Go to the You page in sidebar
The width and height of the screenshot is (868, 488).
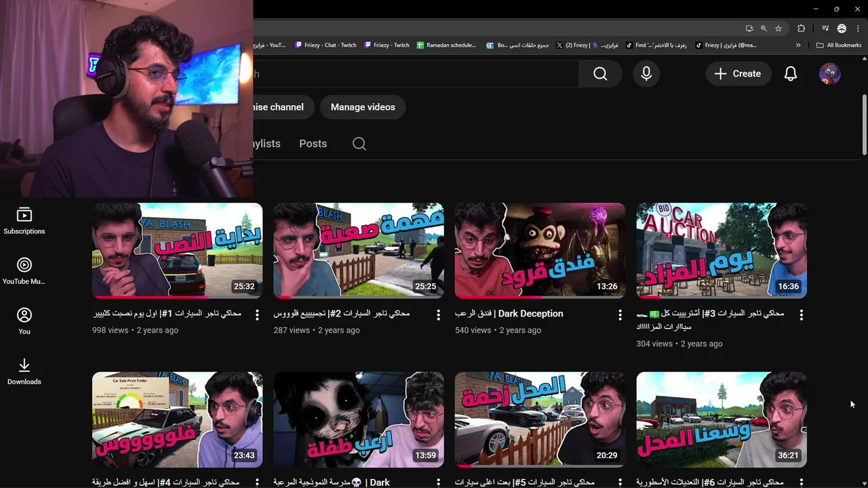click(x=24, y=322)
